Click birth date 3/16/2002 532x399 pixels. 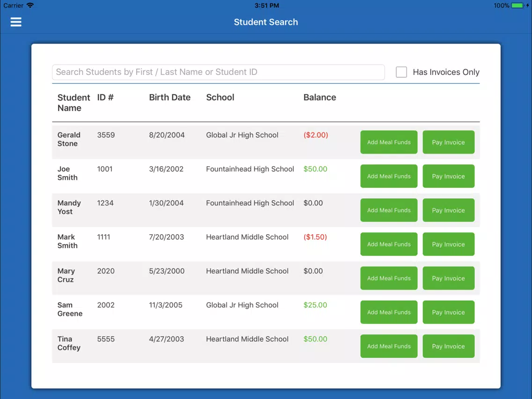pyautogui.click(x=166, y=169)
